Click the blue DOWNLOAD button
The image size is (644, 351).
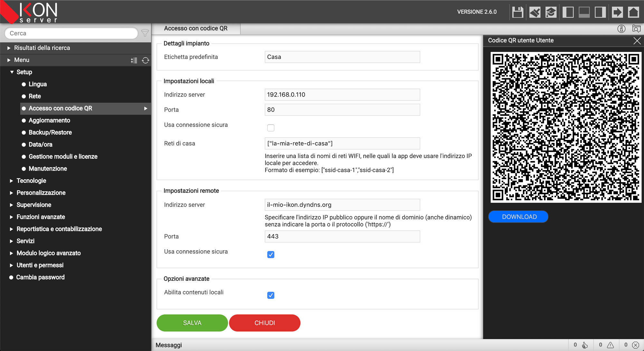[518, 217]
